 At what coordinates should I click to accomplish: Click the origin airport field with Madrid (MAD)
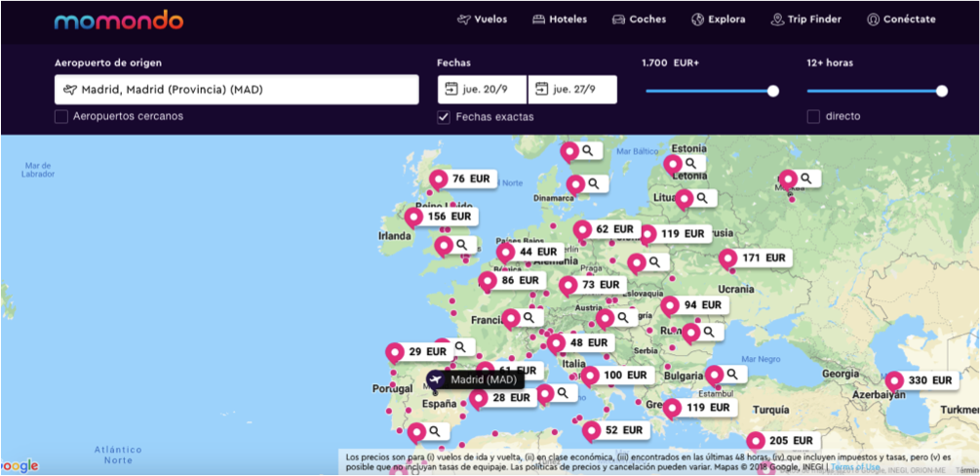point(236,90)
